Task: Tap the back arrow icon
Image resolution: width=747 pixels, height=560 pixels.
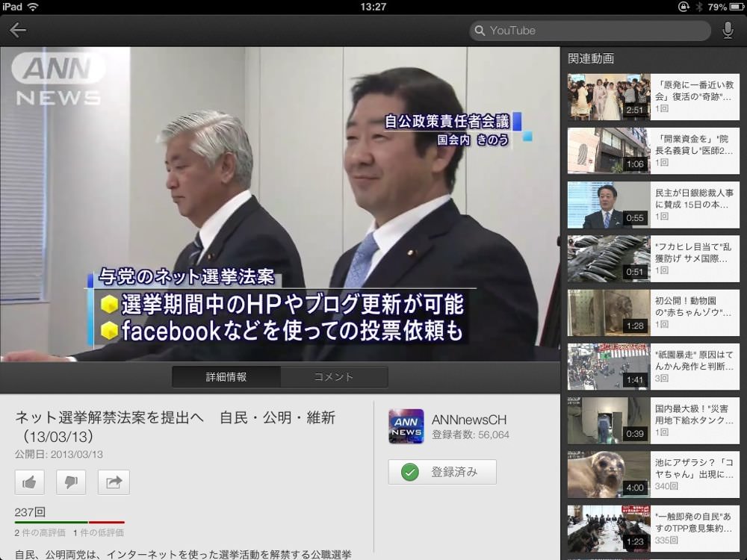Action: coord(18,30)
